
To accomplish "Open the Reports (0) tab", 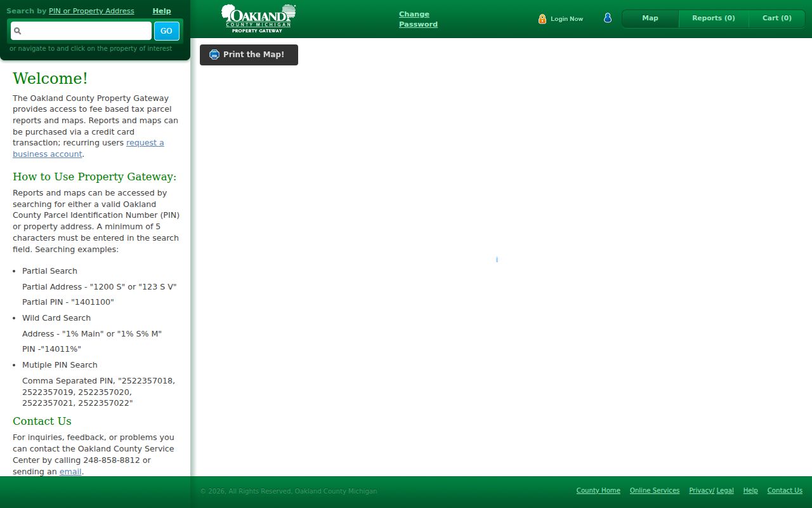I will coord(714,18).
